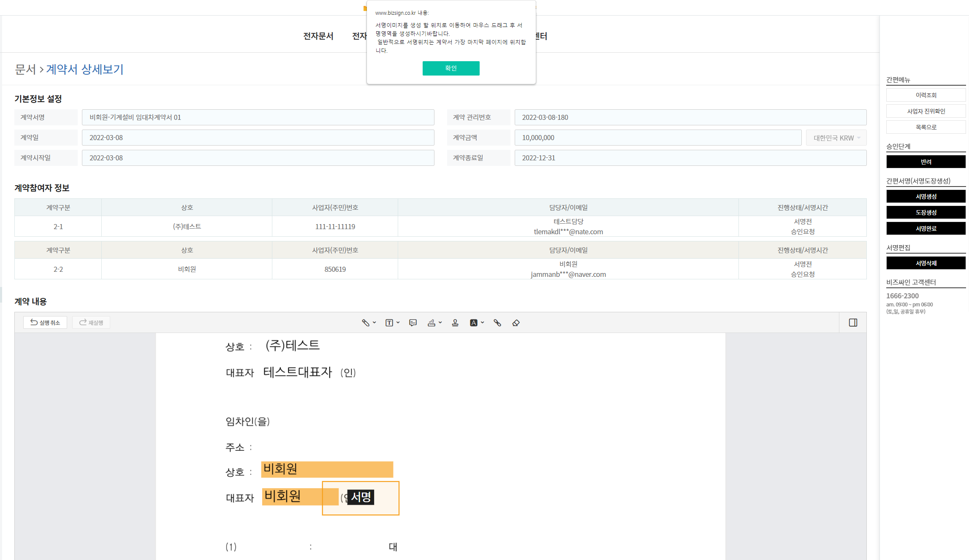
Task: Click the 850619 number cell
Action: [335, 269]
